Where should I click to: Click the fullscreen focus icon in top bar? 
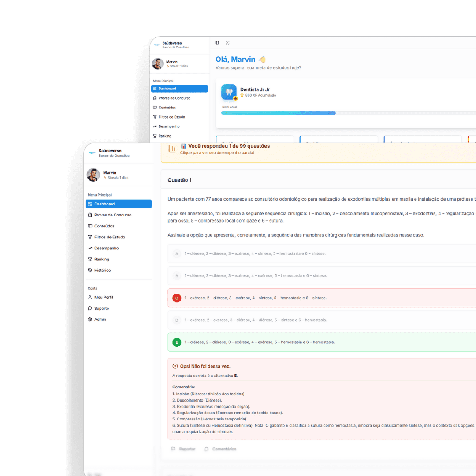[227, 43]
